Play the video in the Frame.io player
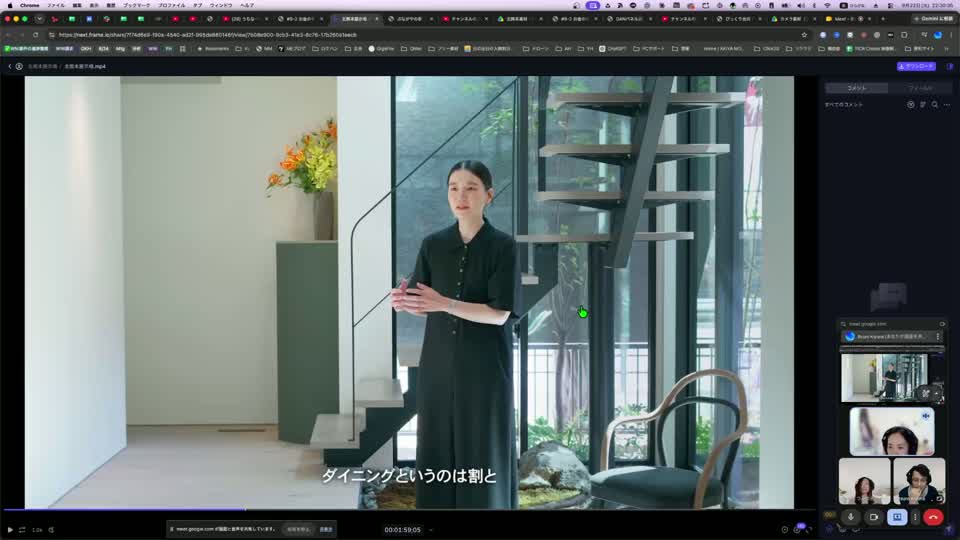Viewport: 960px width, 540px height. pos(10,530)
